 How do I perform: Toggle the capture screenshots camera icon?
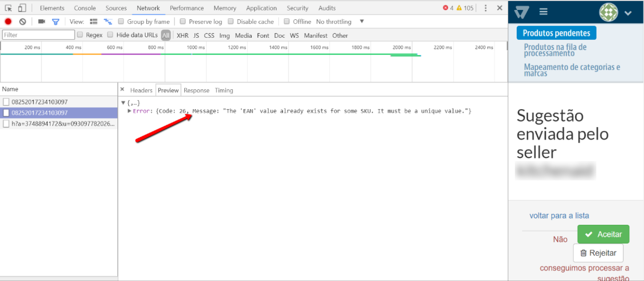[x=41, y=22]
